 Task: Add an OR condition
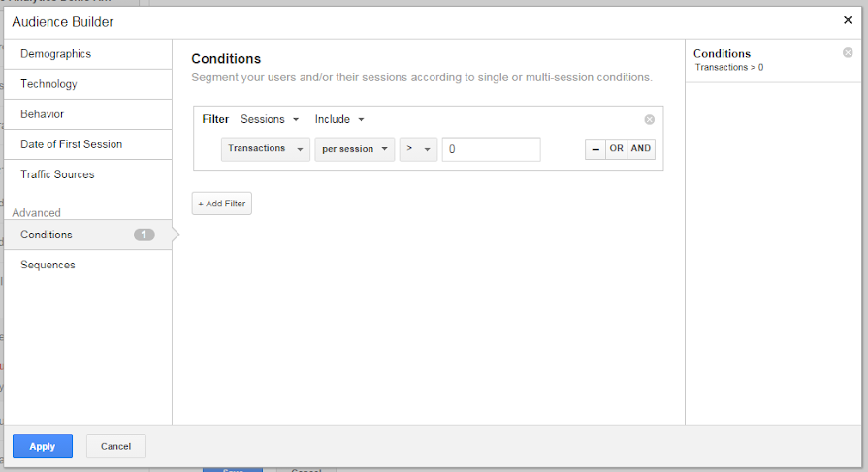616,149
